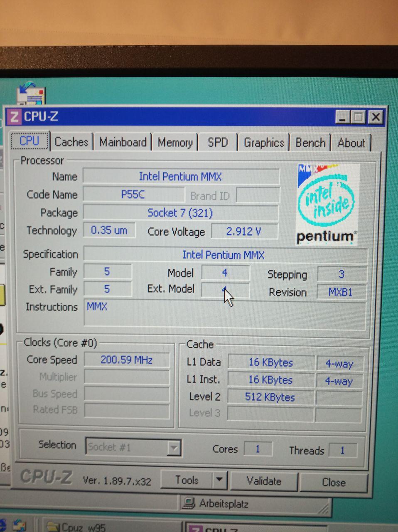Click the L1 Inst. 16 KBytes value
This screenshot has height=532, width=398.
click(271, 380)
